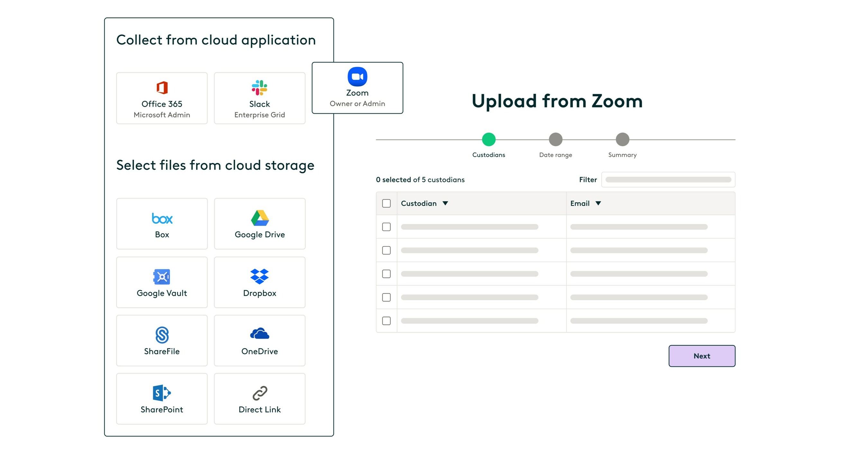Select Google Vault storage option

[x=162, y=282]
